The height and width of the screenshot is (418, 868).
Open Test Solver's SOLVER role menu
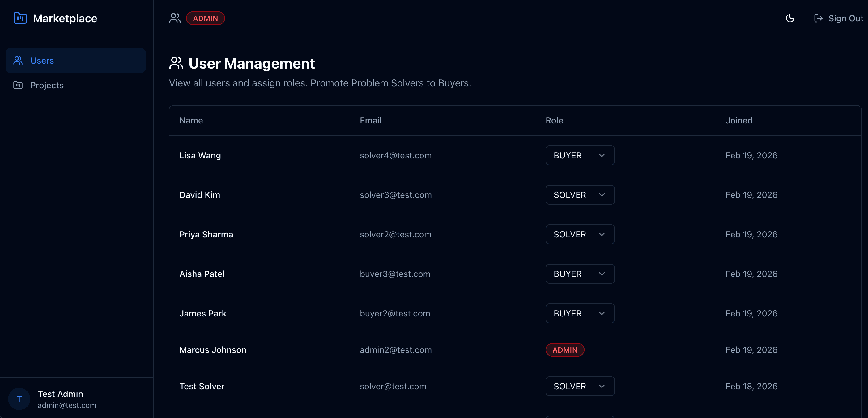(580, 386)
